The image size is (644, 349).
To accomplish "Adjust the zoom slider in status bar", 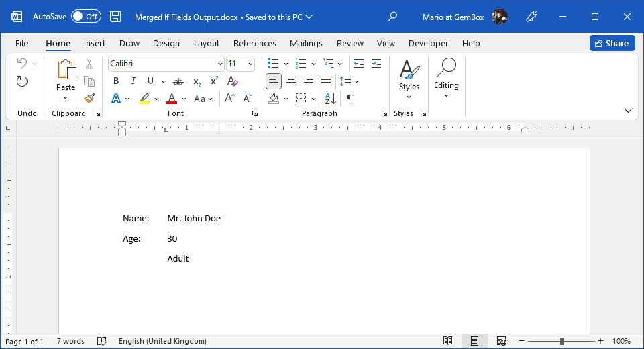I will (561, 341).
